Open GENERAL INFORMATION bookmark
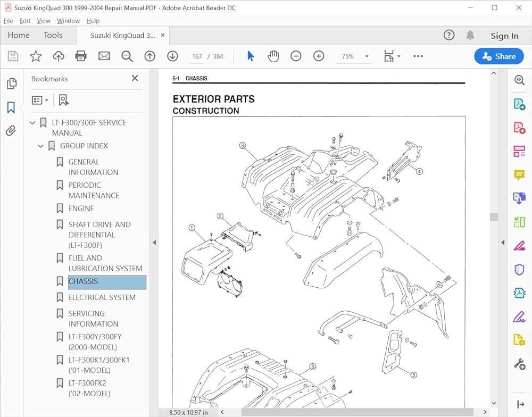This screenshot has height=417, width=532. click(x=93, y=167)
